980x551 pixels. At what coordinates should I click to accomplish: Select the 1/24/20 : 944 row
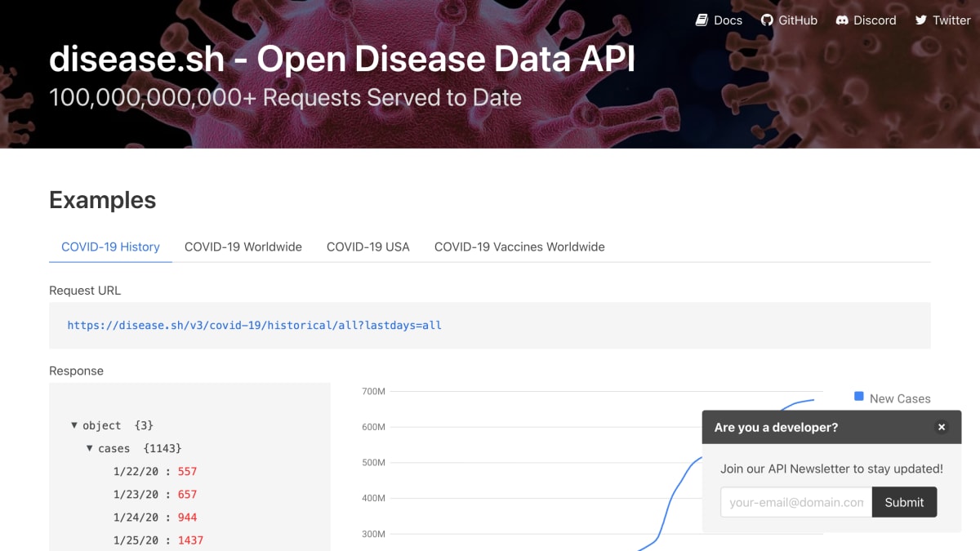pyautogui.click(x=155, y=517)
